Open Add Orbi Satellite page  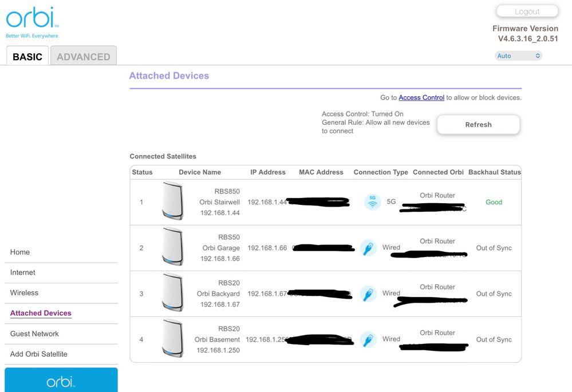pyautogui.click(x=39, y=354)
